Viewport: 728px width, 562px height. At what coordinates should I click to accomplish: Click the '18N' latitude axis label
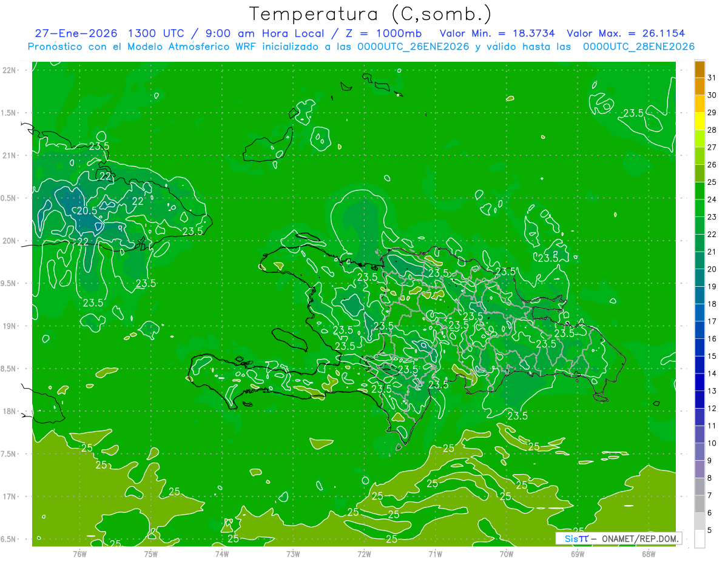click(x=9, y=411)
